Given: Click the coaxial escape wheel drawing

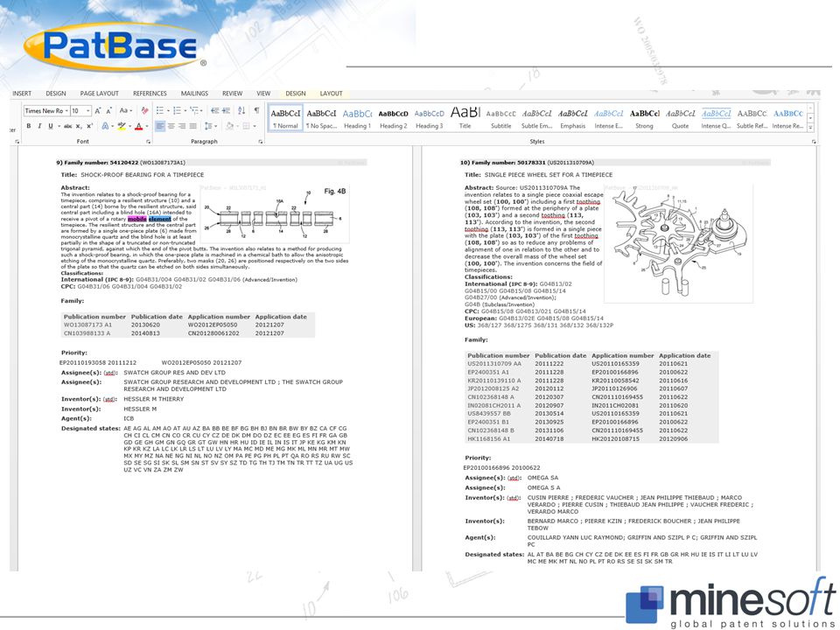Looking at the screenshot, I should tap(678, 244).
